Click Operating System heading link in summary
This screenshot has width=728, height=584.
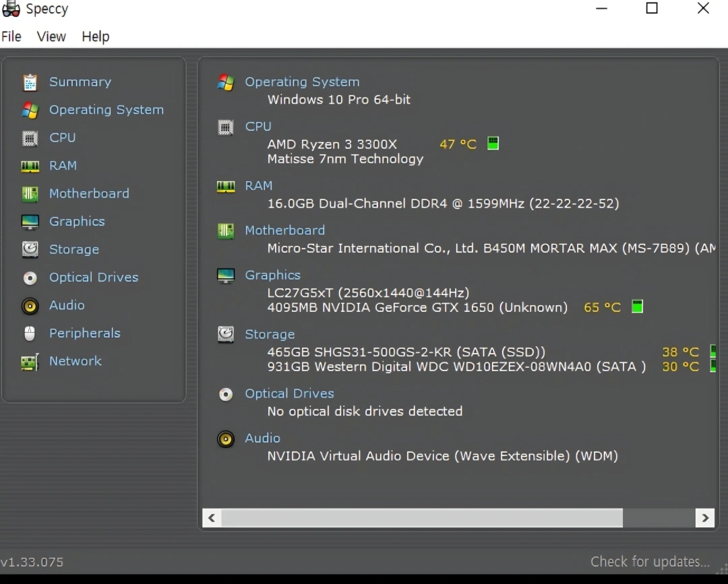coord(302,82)
